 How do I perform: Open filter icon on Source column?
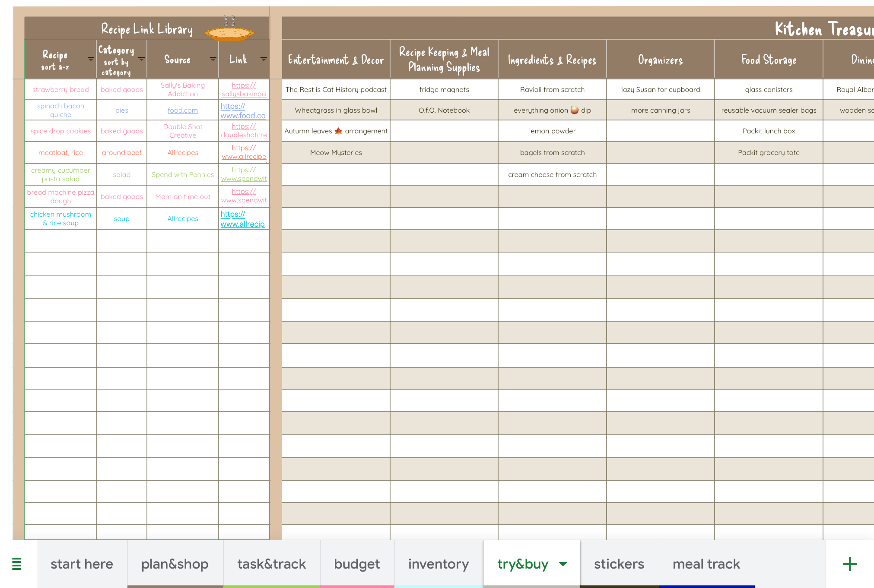tap(213, 59)
